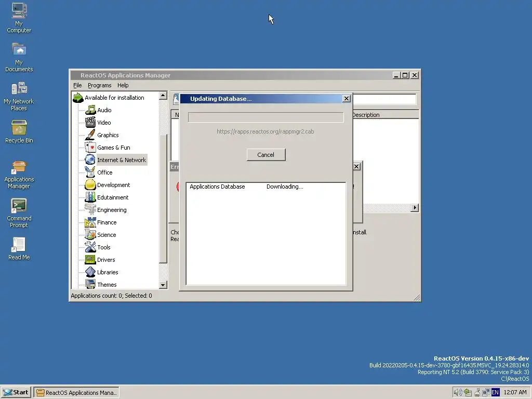The height and width of the screenshot is (399, 532).
Task: Select the Themes category icon
Action: click(90, 284)
